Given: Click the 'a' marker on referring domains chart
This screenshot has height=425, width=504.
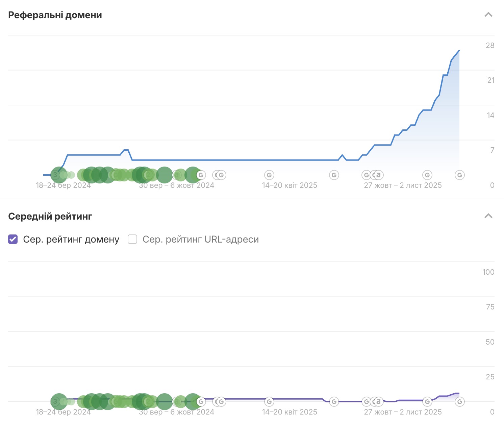Looking at the screenshot, I should coord(379,175).
